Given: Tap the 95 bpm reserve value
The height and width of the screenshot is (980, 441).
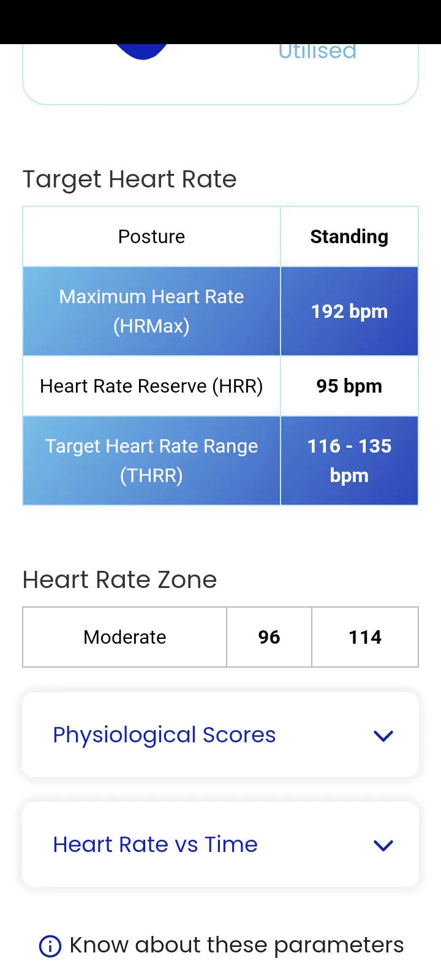Looking at the screenshot, I should [349, 386].
